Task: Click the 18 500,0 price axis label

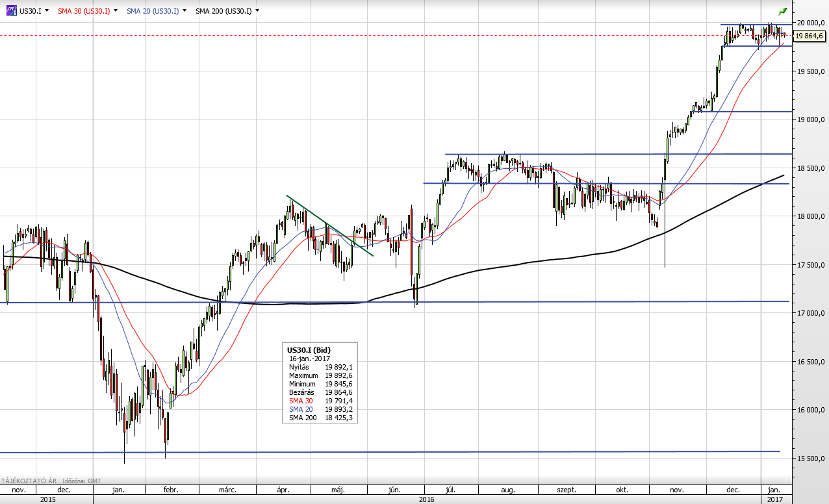Action: click(x=810, y=168)
